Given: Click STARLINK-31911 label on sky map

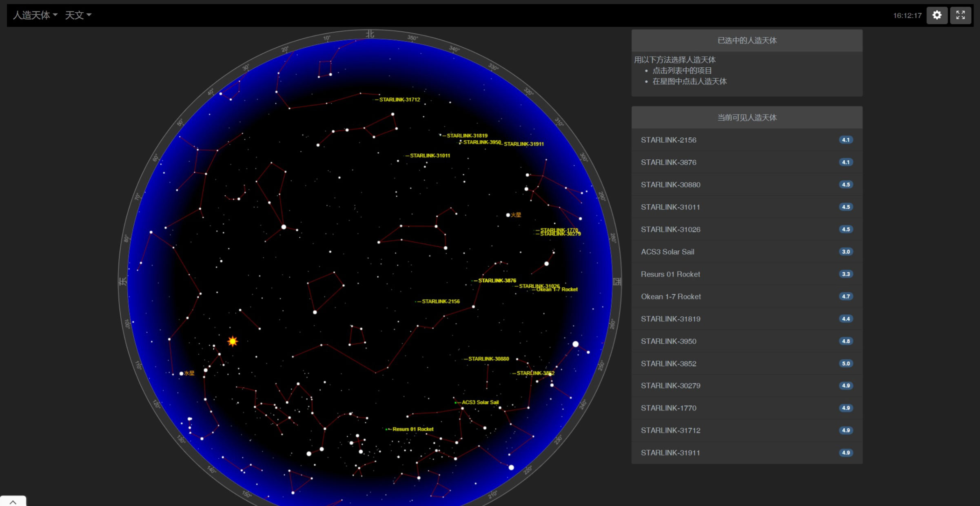Looking at the screenshot, I should coord(523,144).
